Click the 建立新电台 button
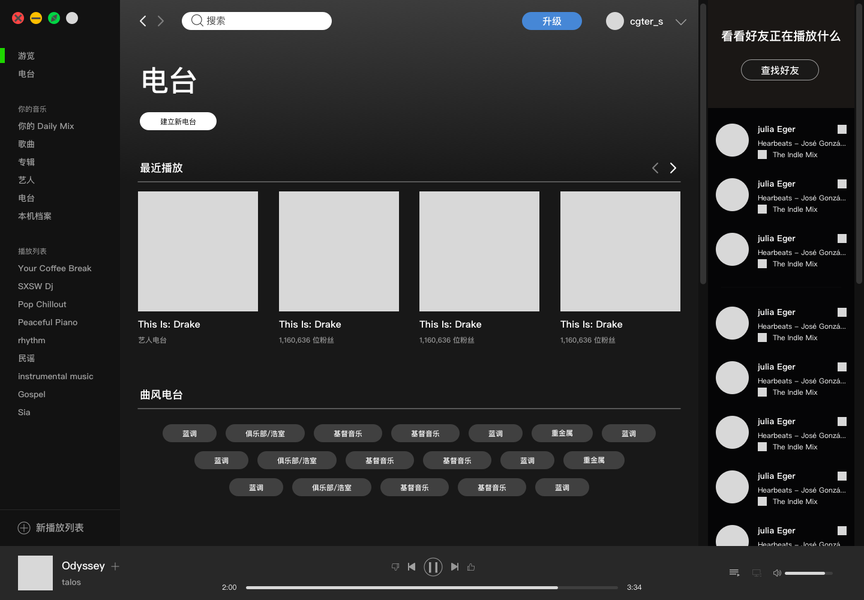 click(x=178, y=121)
